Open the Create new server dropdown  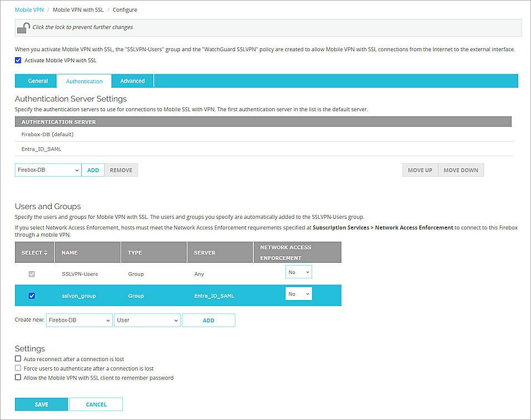79,320
